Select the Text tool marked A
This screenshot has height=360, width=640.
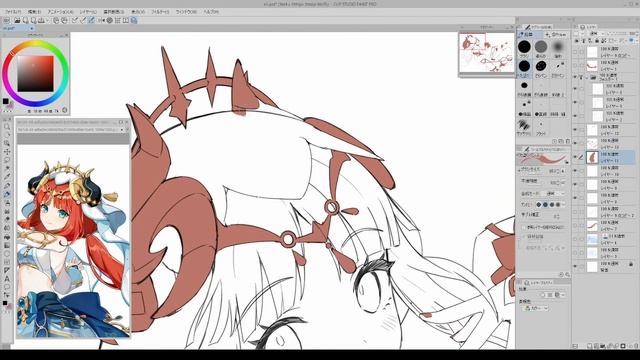7,279
